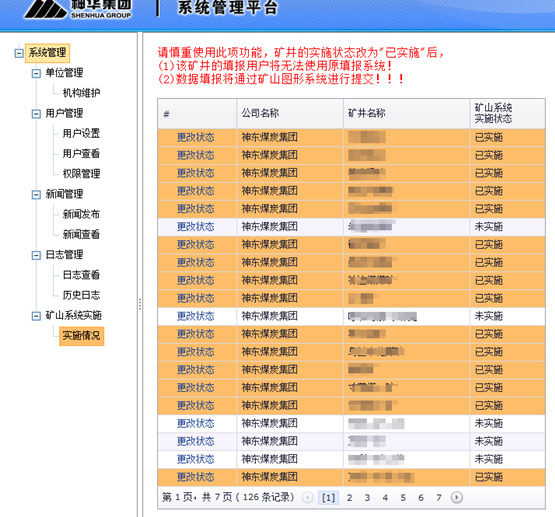Go to page 5
The width and height of the screenshot is (555, 517).
(x=403, y=498)
